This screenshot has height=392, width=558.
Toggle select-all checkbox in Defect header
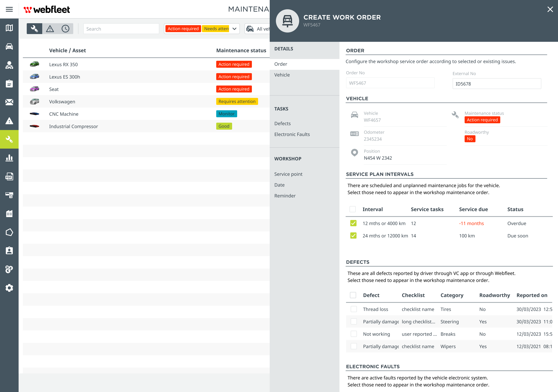pyautogui.click(x=353, y=295)
